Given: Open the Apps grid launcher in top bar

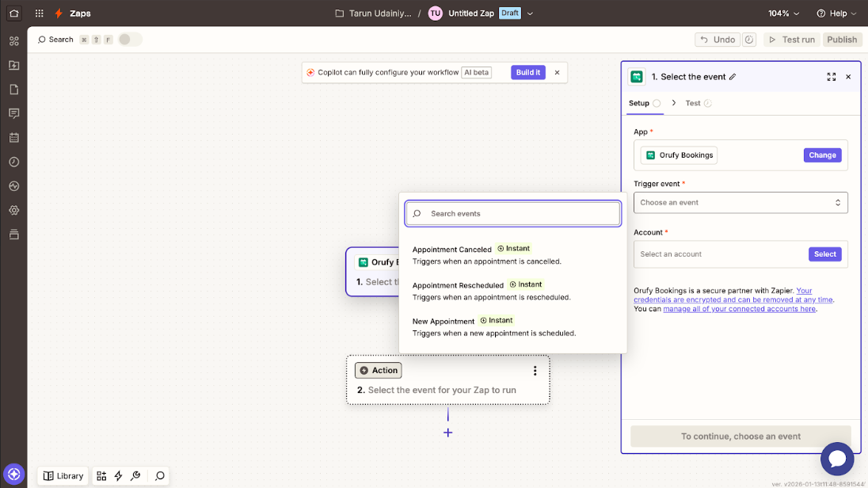Looking at the screenshot, I should point(38,13).
